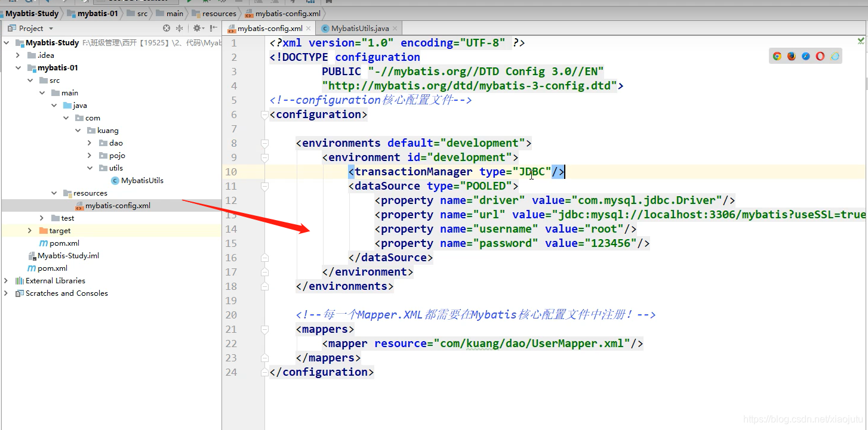
Task: Collapse the Myabtis-Study project root node
Action: tap(6, 42)
